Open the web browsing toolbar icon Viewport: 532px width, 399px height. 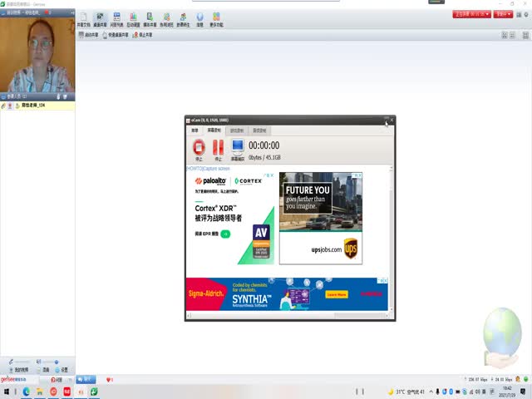pyautogui.click(x=166, y=20)
